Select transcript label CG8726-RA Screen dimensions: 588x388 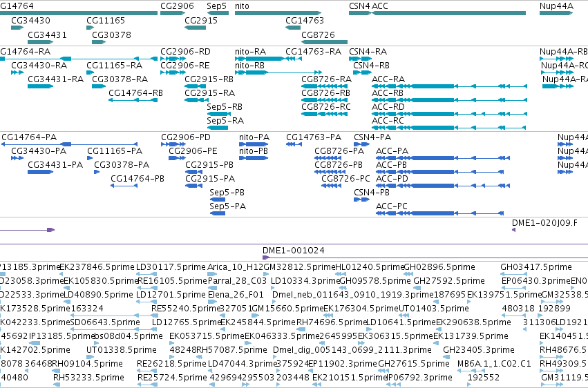click(x=327, y=79)
